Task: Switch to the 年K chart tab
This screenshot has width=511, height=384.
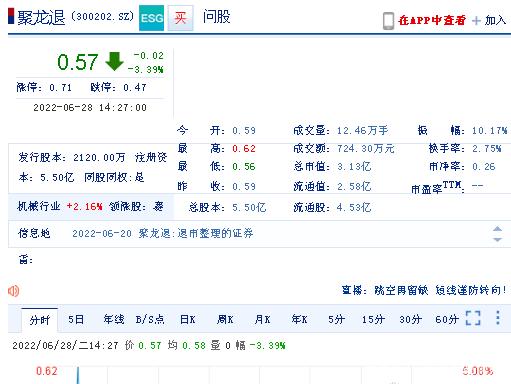Action: coord(299,320)
